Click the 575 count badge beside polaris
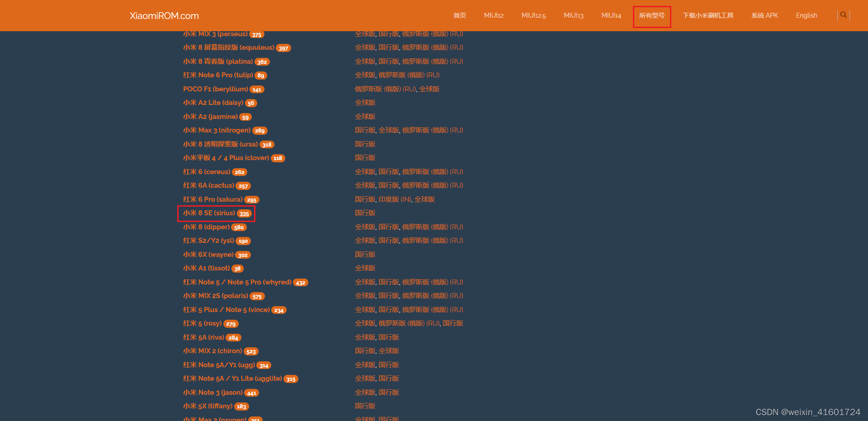Image resolution: width=868 pixels, height=421 pixels. pyautogui.click(x=257, y=297)
